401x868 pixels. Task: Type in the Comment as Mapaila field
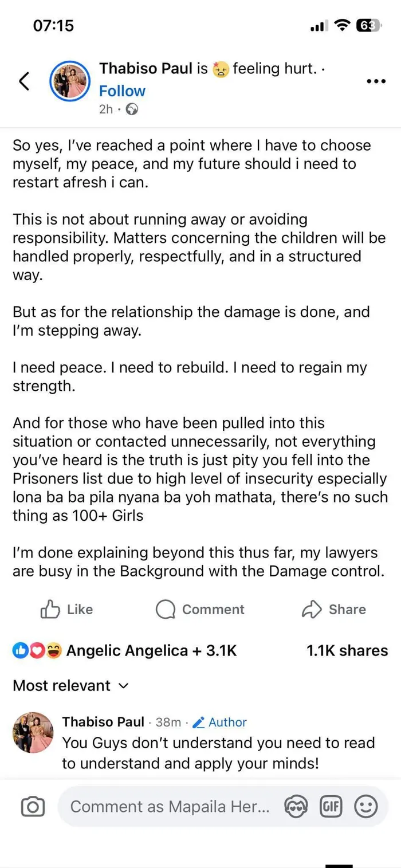(170, 807)
